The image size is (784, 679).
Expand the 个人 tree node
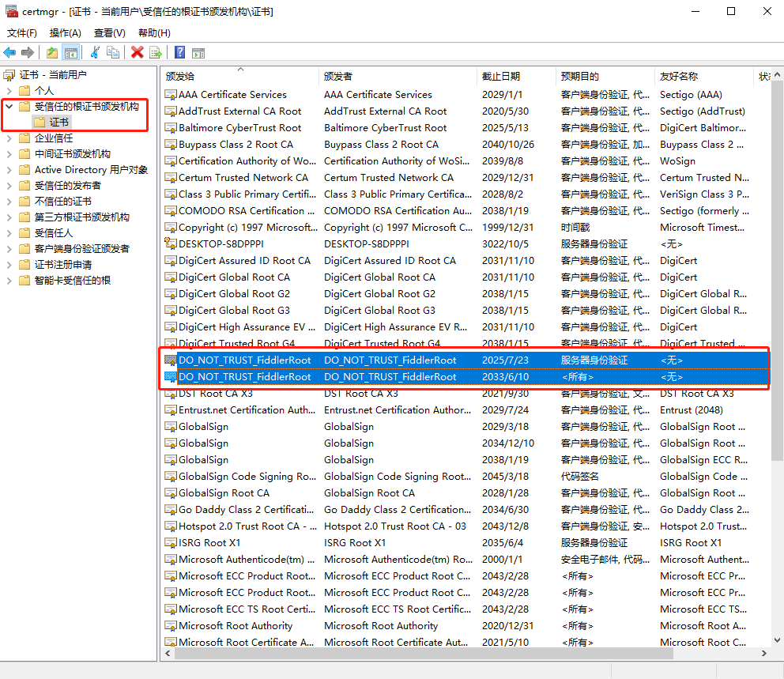9,90
